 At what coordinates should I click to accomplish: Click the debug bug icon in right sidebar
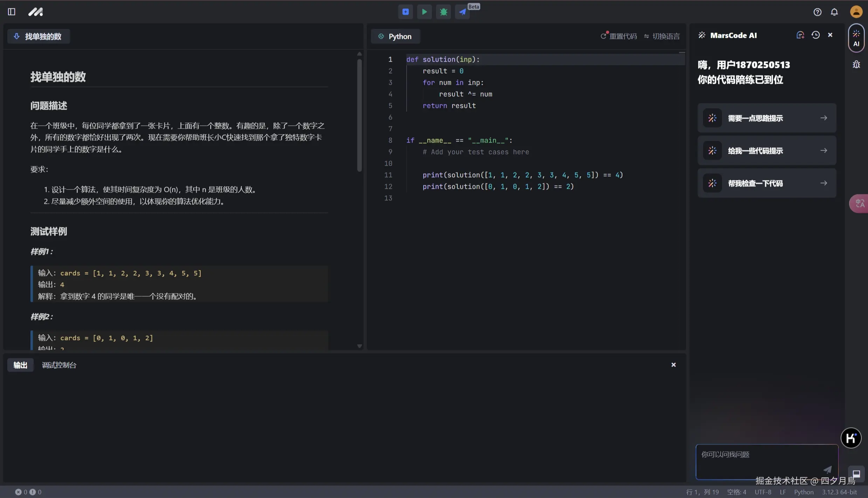point(856,65)
